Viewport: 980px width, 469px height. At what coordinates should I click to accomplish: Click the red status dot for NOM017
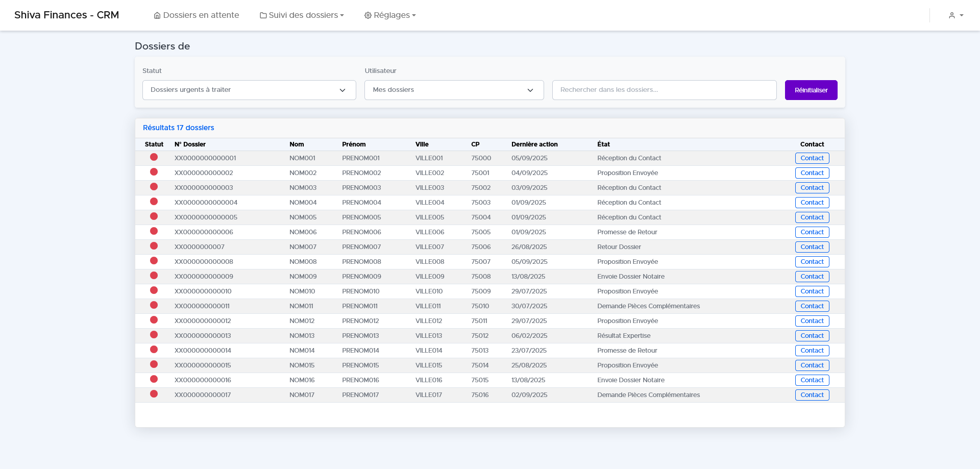[x=154, y=394]
